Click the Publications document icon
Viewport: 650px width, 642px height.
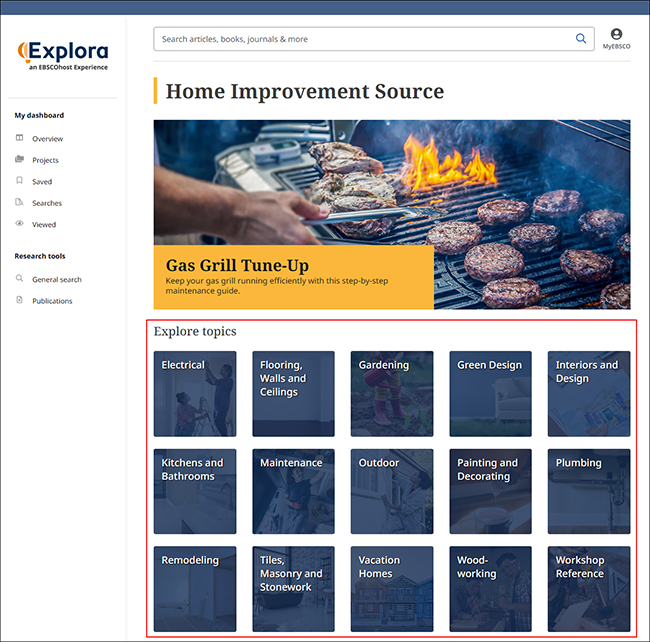(x=19, y=300)
